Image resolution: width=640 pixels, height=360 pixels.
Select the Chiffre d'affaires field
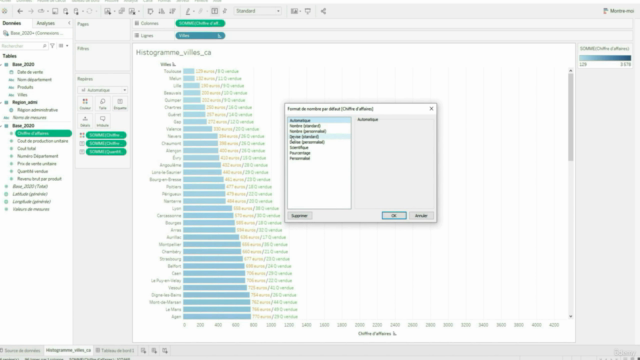[43, 133]
